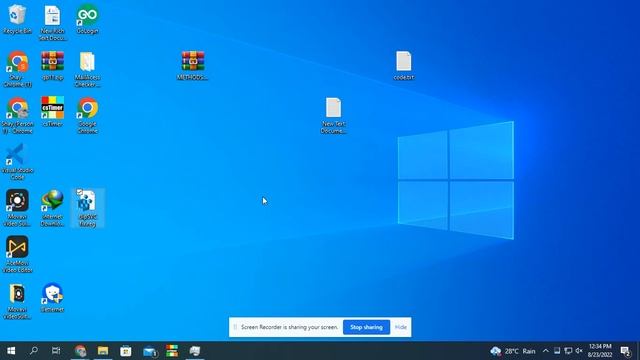
Task: Launch Microsoft Store from the taskbar
Action: pos(126,351)
